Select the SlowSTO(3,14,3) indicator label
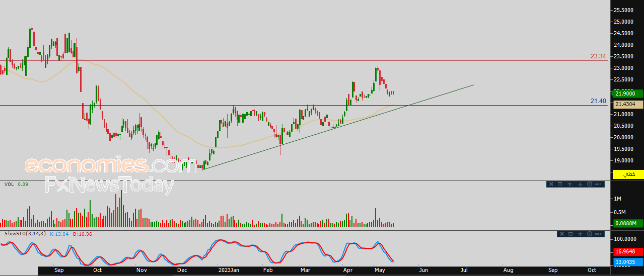Viewport: 644px width, 276px height. [x=25, y=234]
